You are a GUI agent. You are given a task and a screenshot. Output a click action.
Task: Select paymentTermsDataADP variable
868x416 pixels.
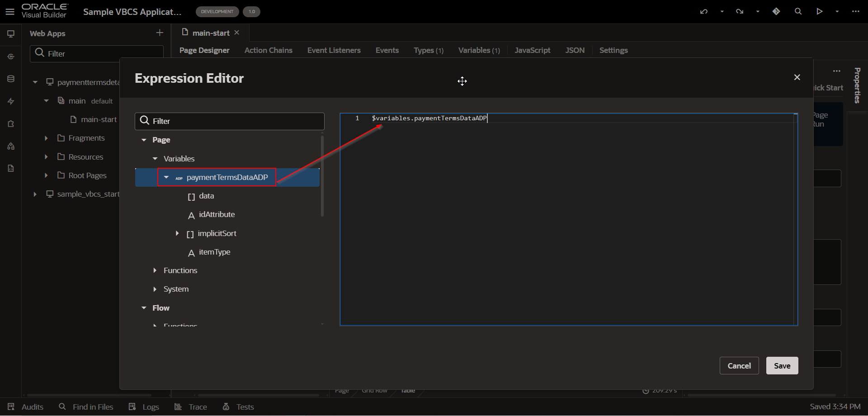tap(227, 177)
